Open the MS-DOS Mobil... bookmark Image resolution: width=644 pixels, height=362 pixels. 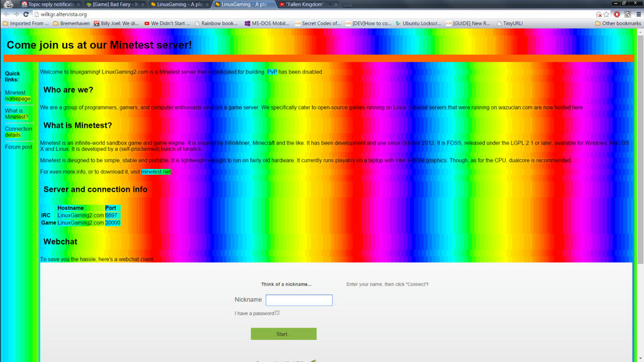pos(266,23)
